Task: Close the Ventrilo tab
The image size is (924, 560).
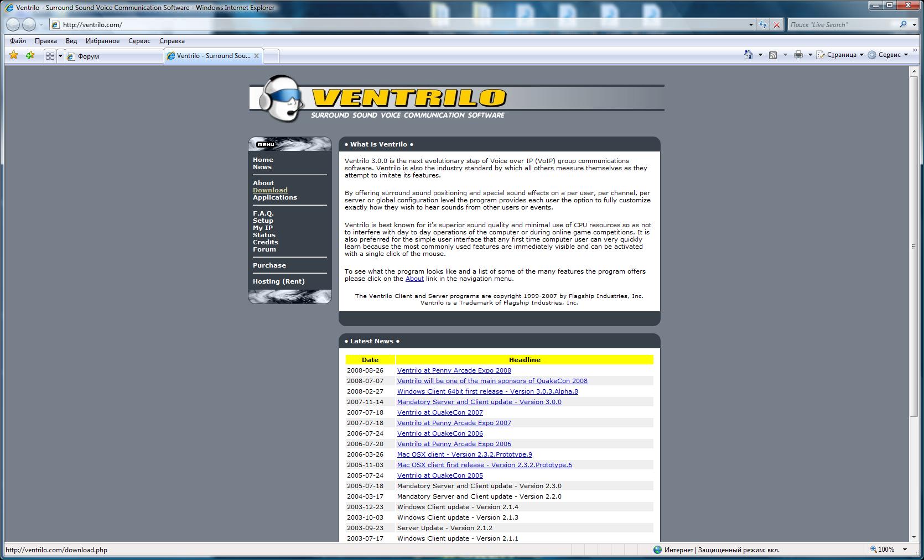Action: pyautogui.click(x=257, y=56)
